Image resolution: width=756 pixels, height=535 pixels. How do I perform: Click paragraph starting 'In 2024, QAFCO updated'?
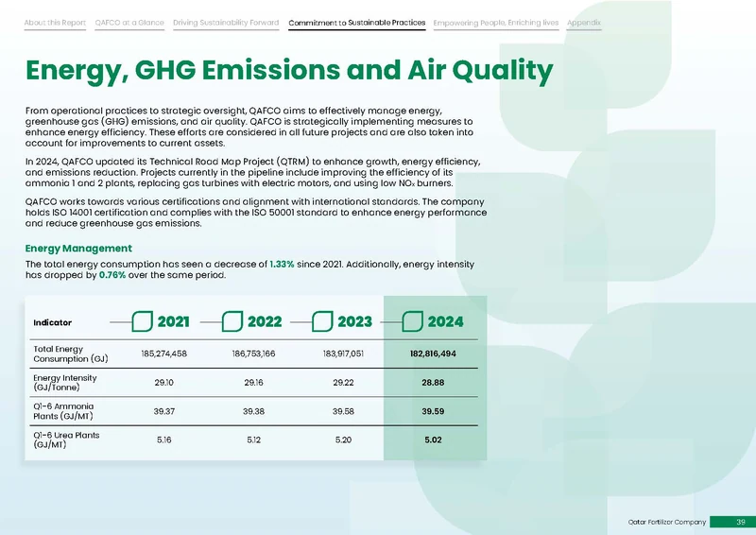pos(252,172)
